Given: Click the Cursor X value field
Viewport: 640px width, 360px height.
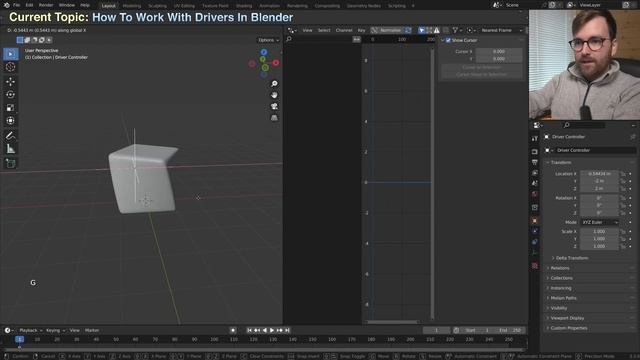Looking at the screenshot, I should pyautogui.click(x=499, y=52).
